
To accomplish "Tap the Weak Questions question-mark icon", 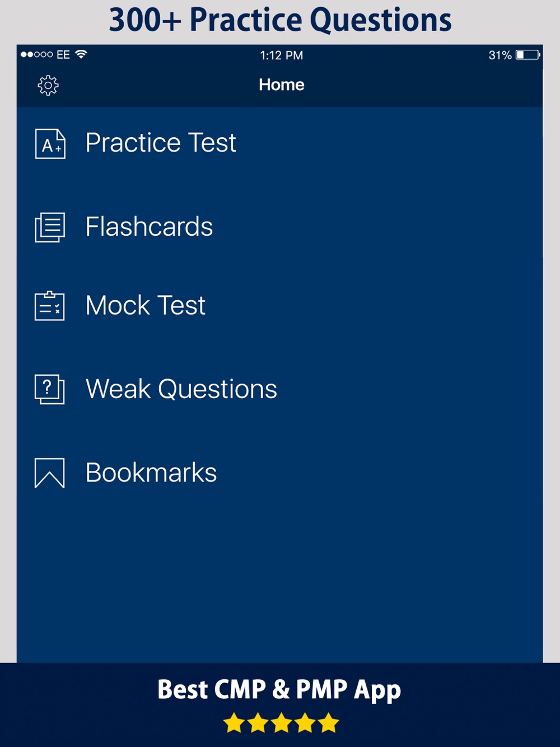I will point(50,389).
